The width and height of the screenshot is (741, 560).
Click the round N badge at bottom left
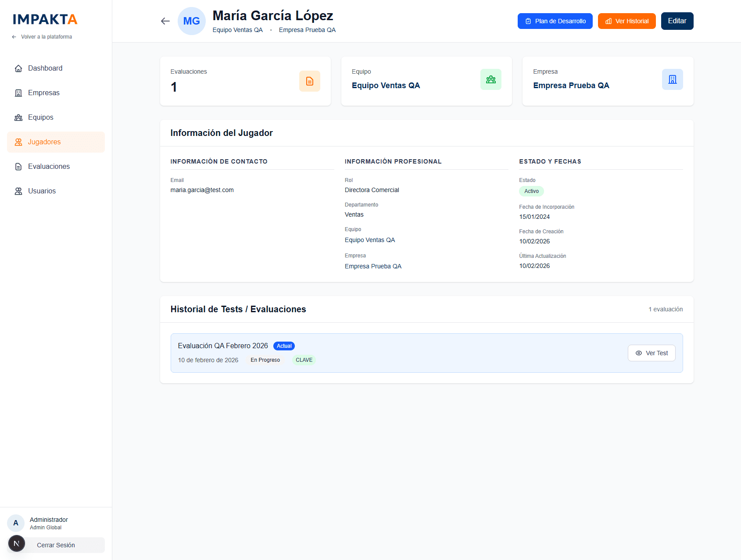(17, 543)
